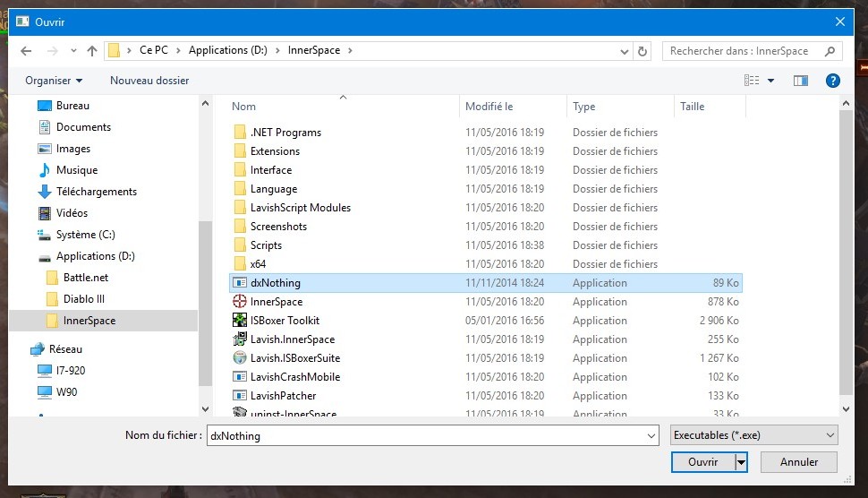The image size is (868, 498).
Task: Toggle the preview pane
Action: 801,81
